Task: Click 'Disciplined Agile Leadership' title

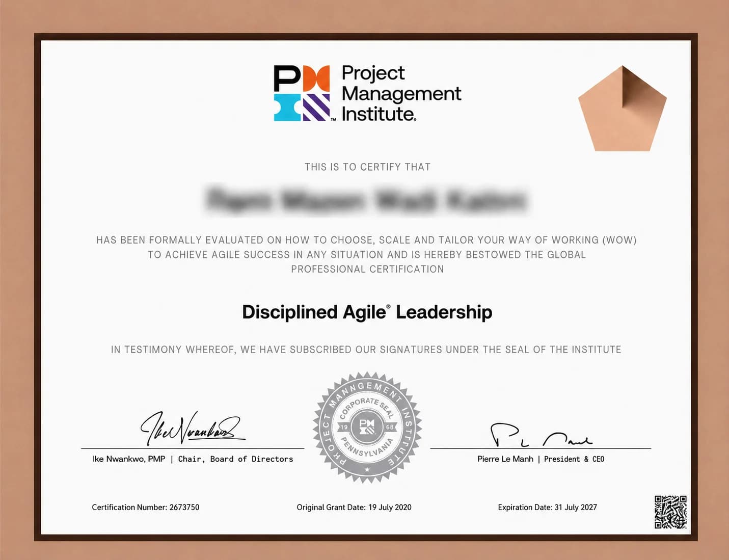Action: tap(367, 312)
